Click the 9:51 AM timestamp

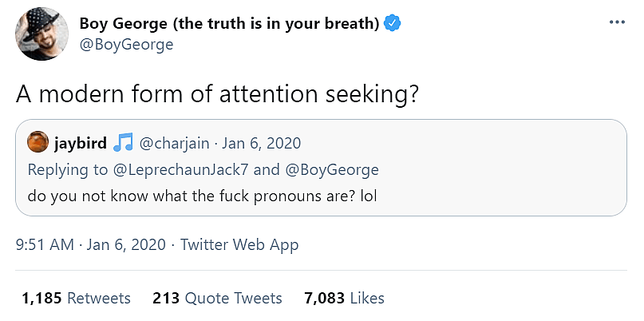pyautogui.click(x=47, y=245)
